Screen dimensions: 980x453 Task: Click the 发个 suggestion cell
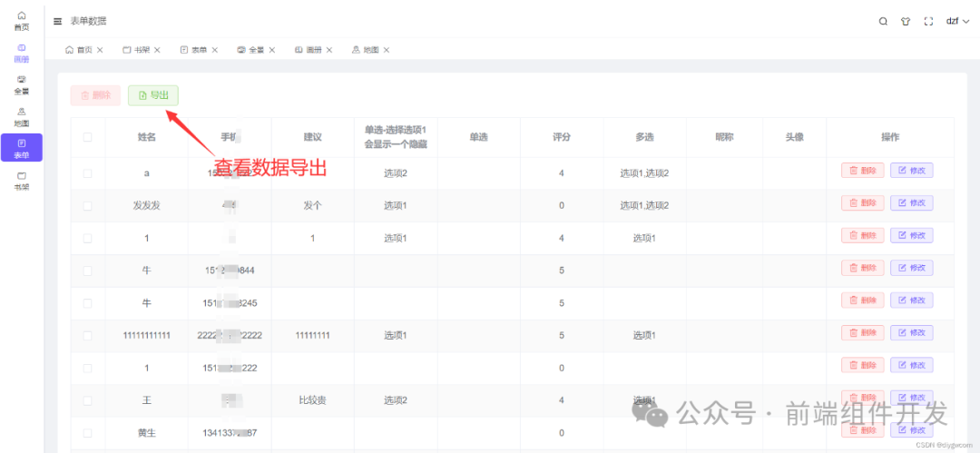tap(312, 206)
